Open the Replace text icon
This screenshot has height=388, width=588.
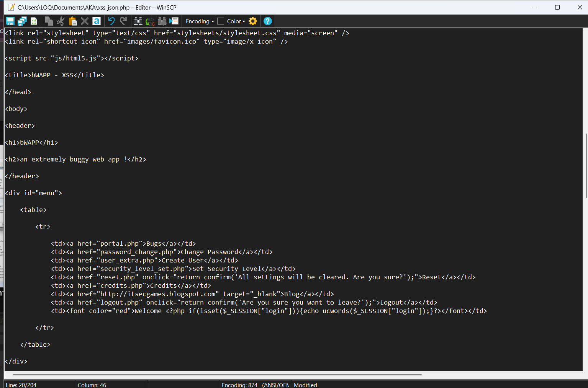click(x=150, y=21)
